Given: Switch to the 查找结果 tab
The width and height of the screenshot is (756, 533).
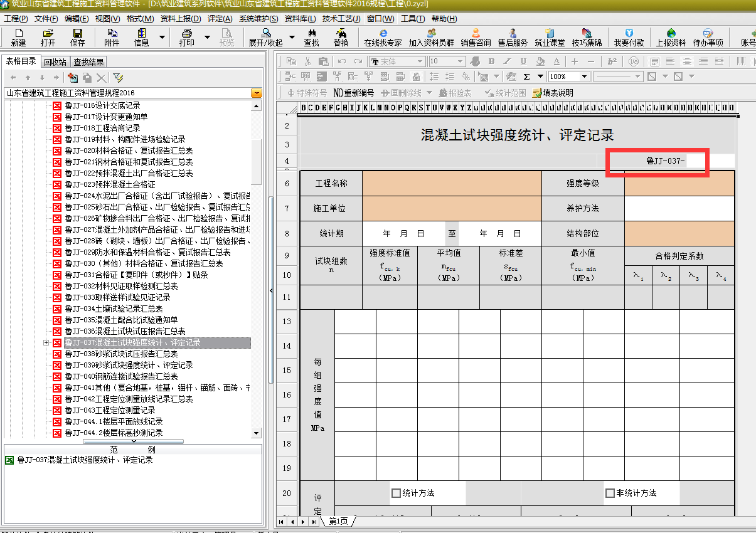Looking at the screenshot, I should pyautogui.click(x=88, y=62).
